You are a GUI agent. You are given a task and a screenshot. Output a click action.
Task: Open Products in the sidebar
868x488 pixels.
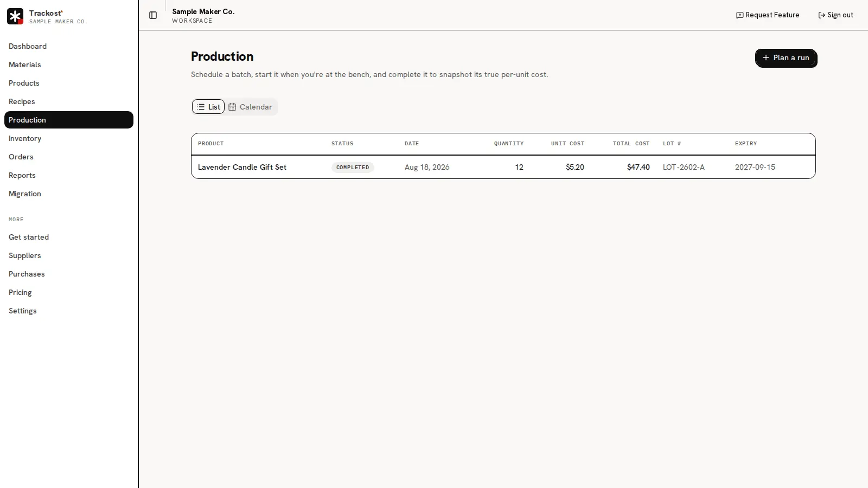click(x=69, y=83)
